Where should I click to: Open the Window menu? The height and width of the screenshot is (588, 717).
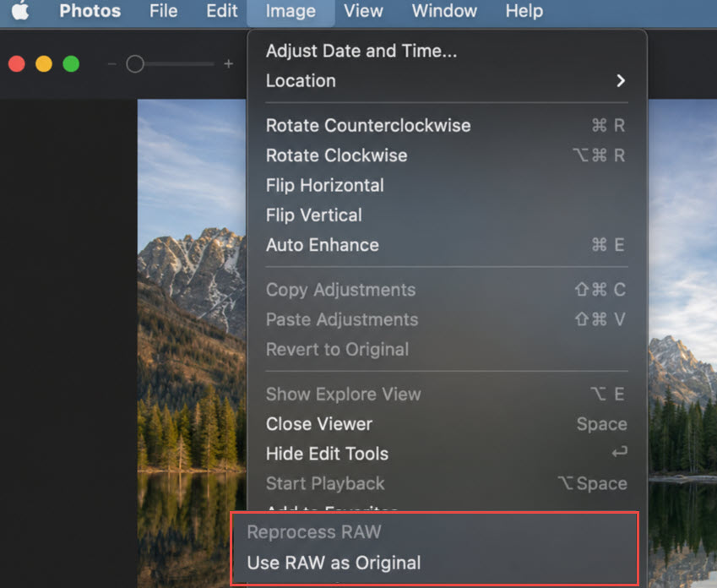pos(444,10)
